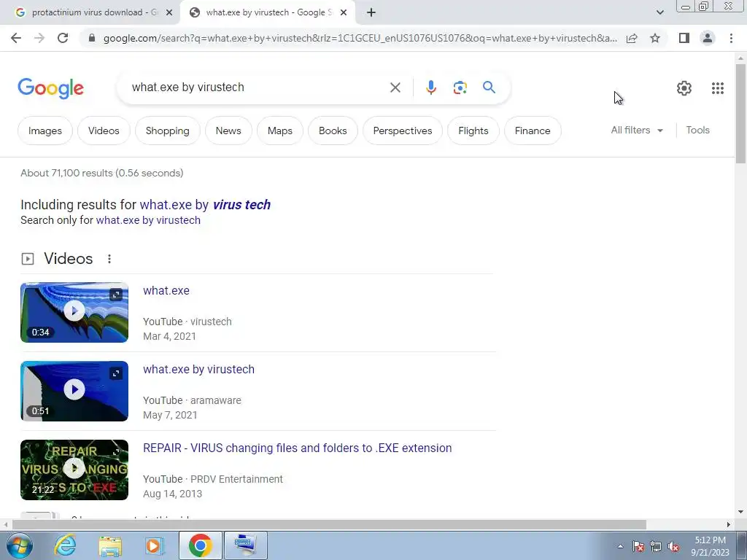The width and height of the screenshot is (747, 560).
Task: Bookmark this tab with star icon
Action: pos(655,38)
